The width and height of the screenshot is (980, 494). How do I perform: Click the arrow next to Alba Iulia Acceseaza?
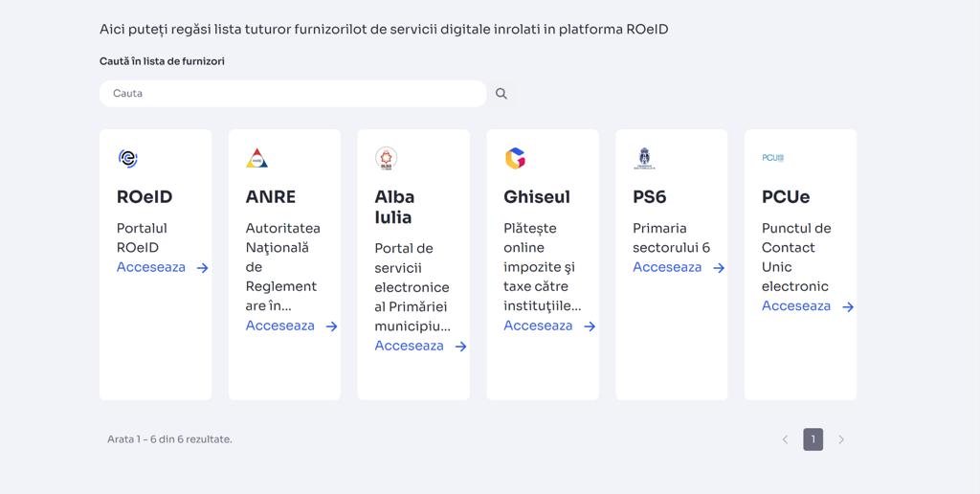click(x=460, y=347)
